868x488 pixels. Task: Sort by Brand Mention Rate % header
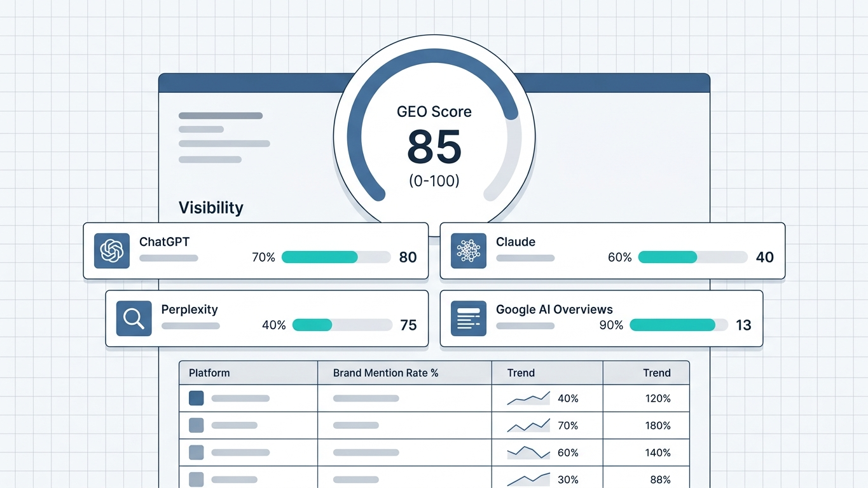tap(385, 373)
